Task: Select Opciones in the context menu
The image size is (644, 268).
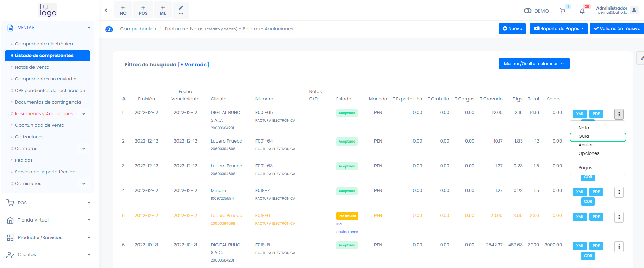Action: 597,153
